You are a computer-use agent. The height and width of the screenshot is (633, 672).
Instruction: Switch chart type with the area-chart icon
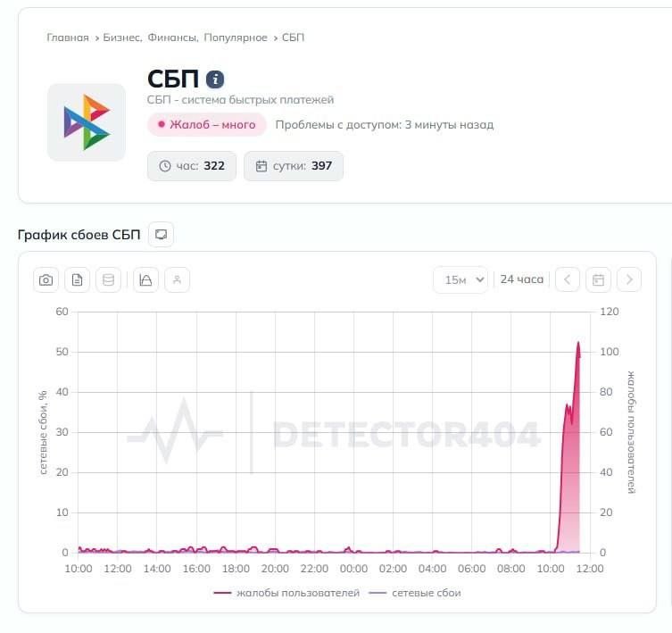pyautogui.click(x=146, y=280)
